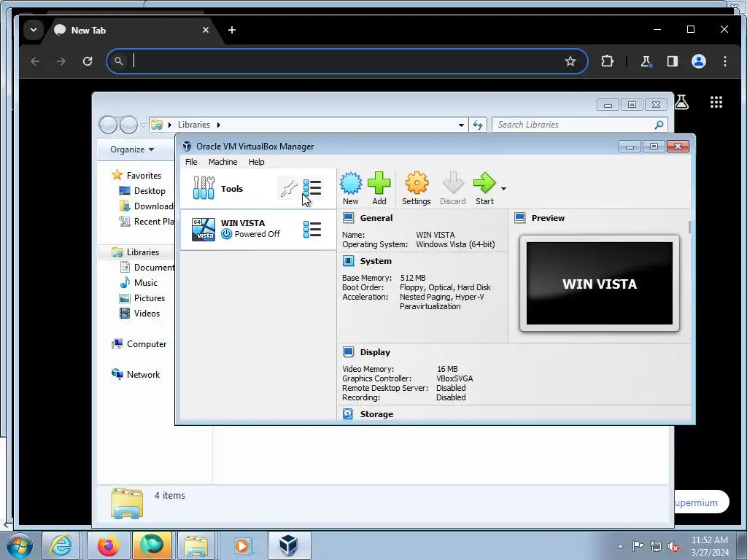This screenshot has width=747, height=560.
Task: Open the browser profile avatar
Action: pos(699,61)
